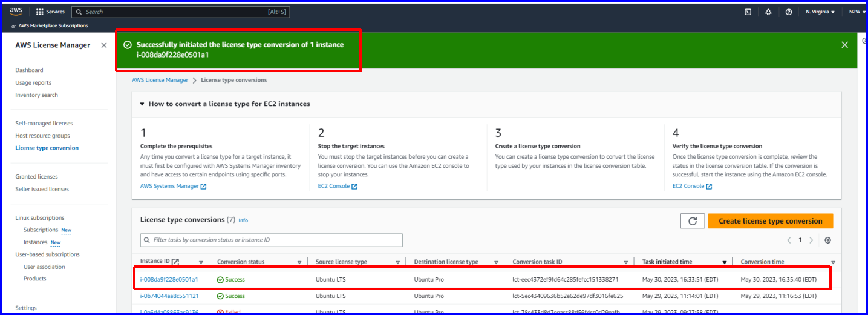Open the CloudShell terminal icon
This screenshot has height=315, width=868.
748,12
